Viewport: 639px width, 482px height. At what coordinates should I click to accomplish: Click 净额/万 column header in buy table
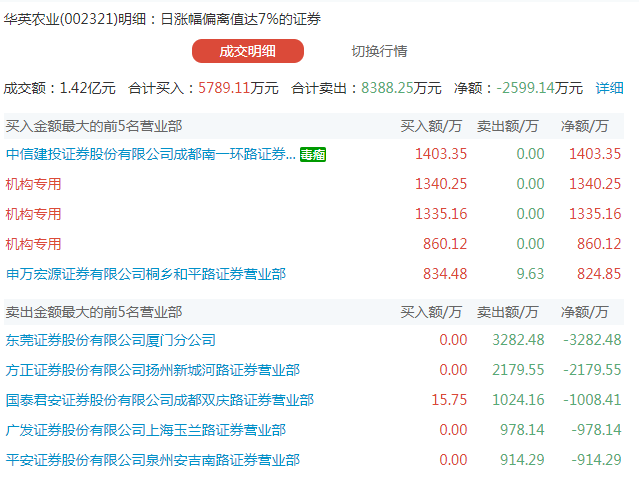[x=584, y=126]
